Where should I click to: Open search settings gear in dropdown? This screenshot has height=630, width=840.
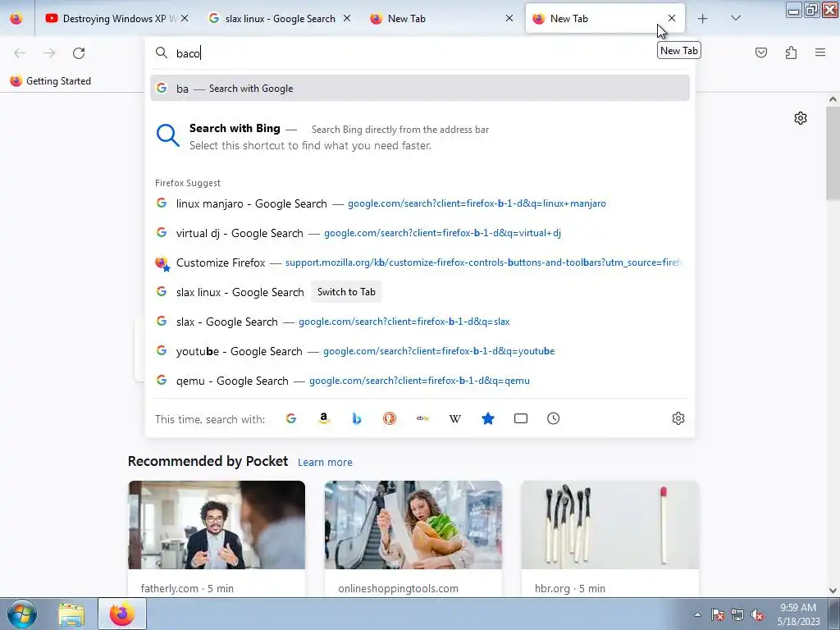coord(678,418)
